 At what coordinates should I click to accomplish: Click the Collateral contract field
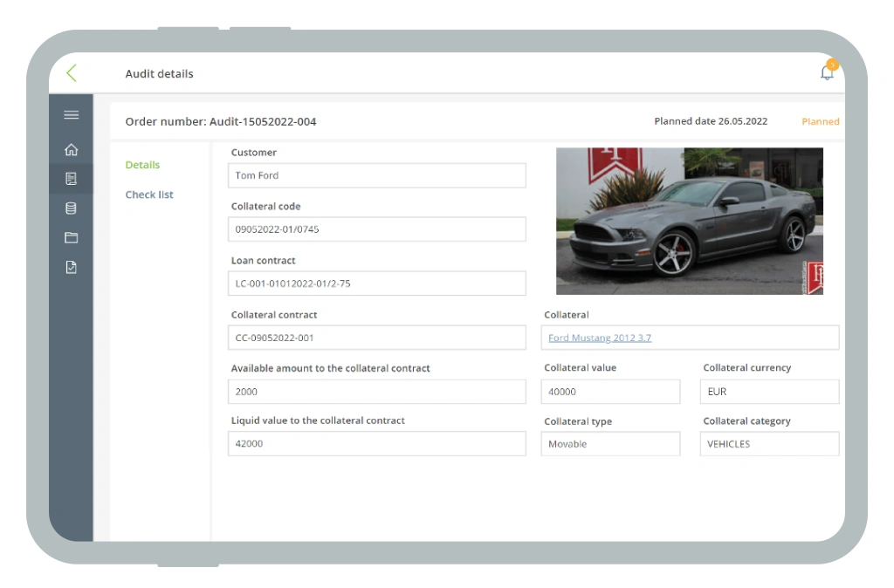click(x=377, y=338)
